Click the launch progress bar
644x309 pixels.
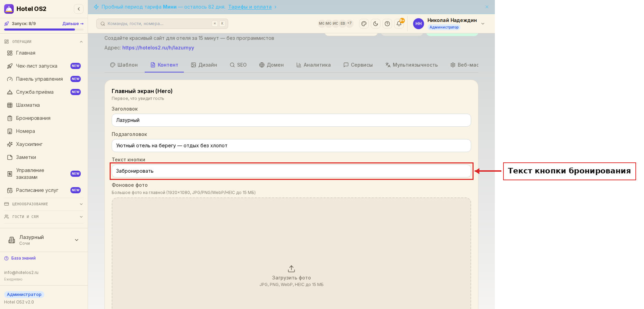pos(44,30)
